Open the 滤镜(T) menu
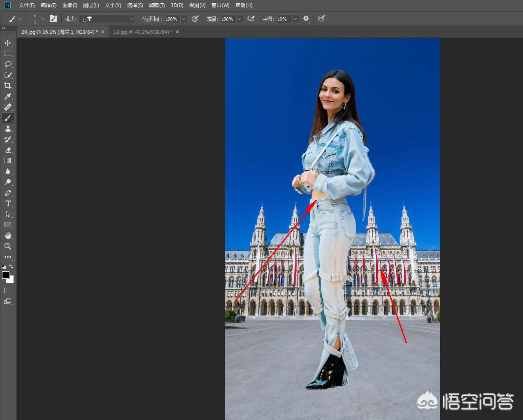 [x=157, y=5]
